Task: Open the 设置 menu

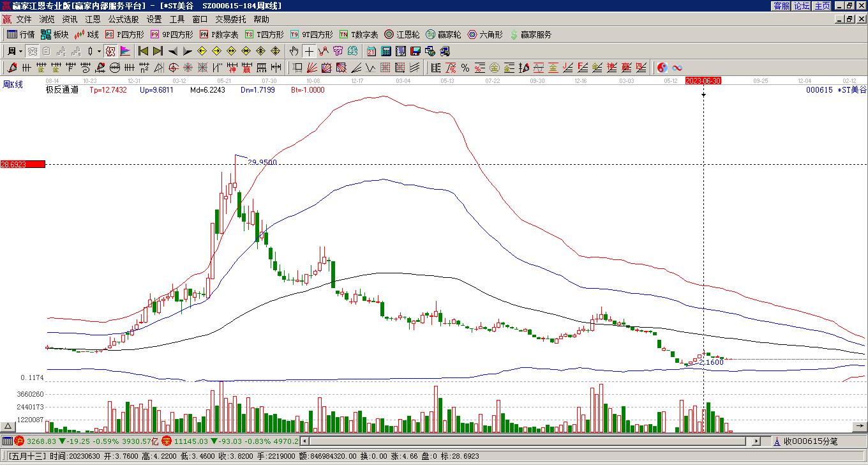Action: coord(154,20)
